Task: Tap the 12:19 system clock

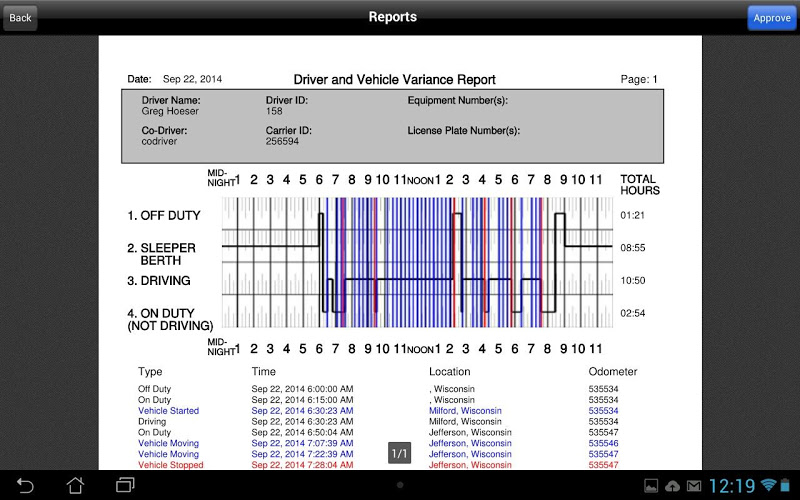Action: (x=732, y=486)
